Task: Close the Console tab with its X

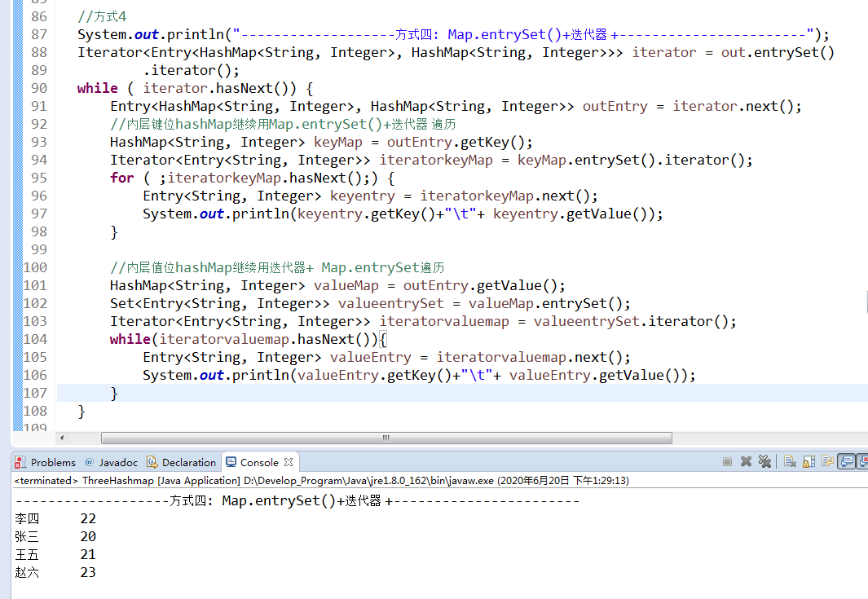Action: pos(289,462)
